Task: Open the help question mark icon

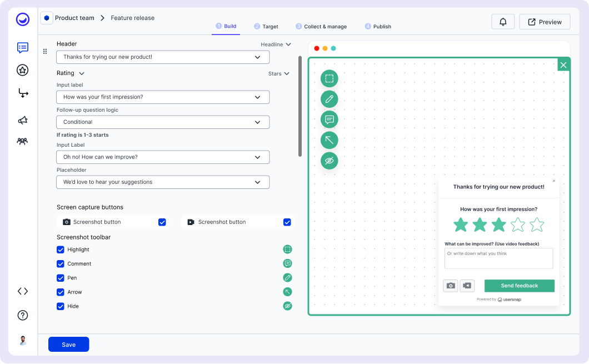Action: click(23, 315)
